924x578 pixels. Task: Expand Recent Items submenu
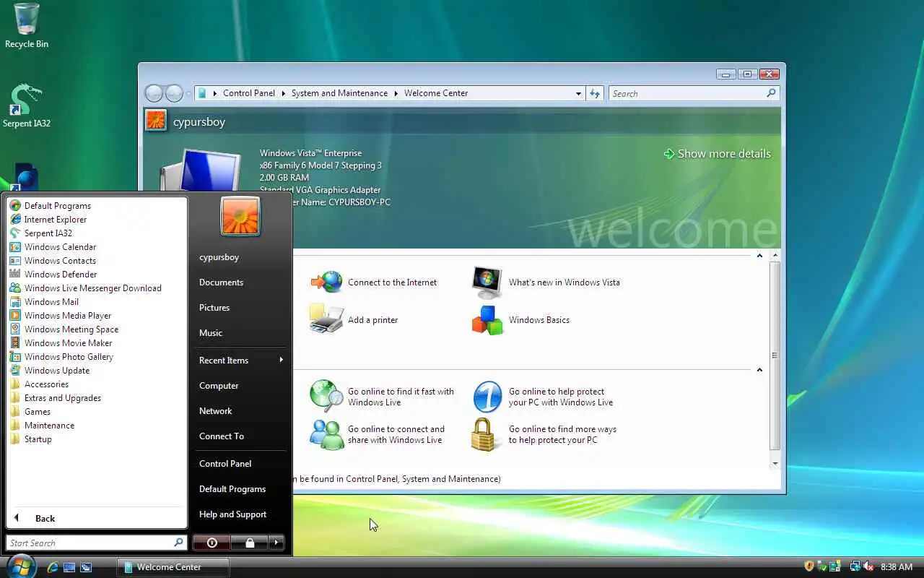(240, 361)
